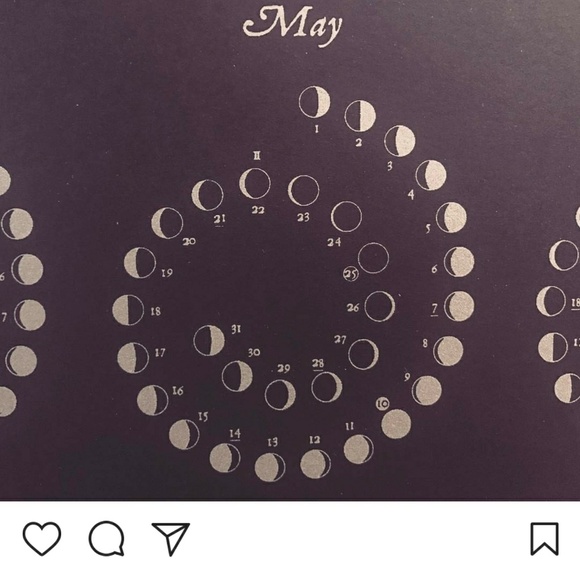Select the moon phase labeled 12
580x579 pixels.
(x=316, y=464)
